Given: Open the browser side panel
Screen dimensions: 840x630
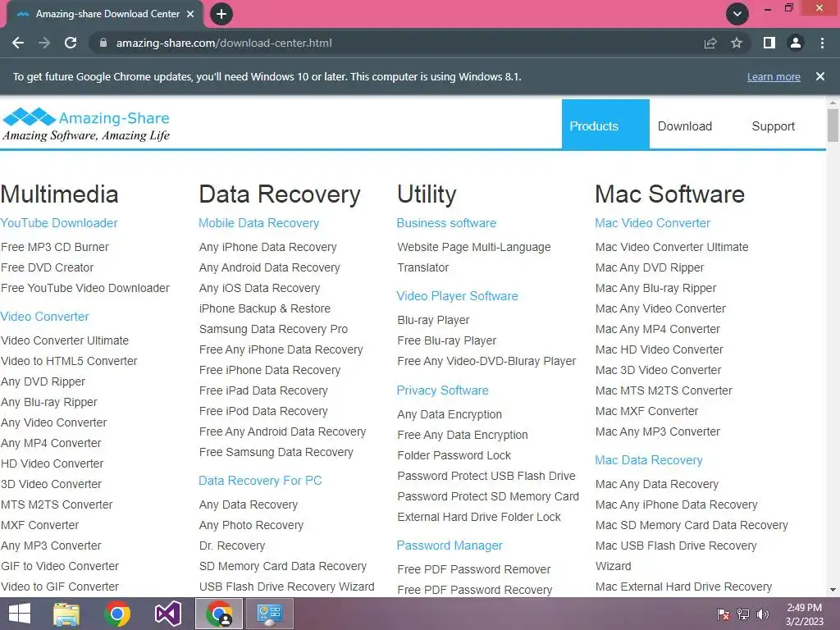Looking at the screenshot, I should 769,43.
